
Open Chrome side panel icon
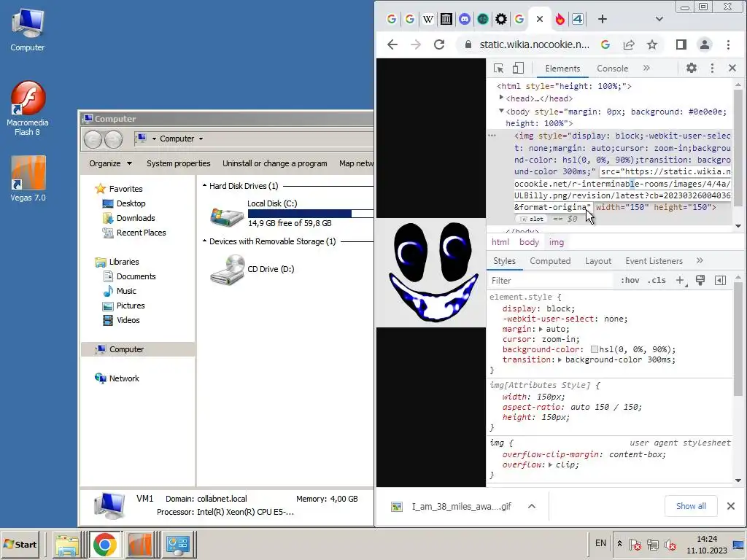(x=681, y=44)
